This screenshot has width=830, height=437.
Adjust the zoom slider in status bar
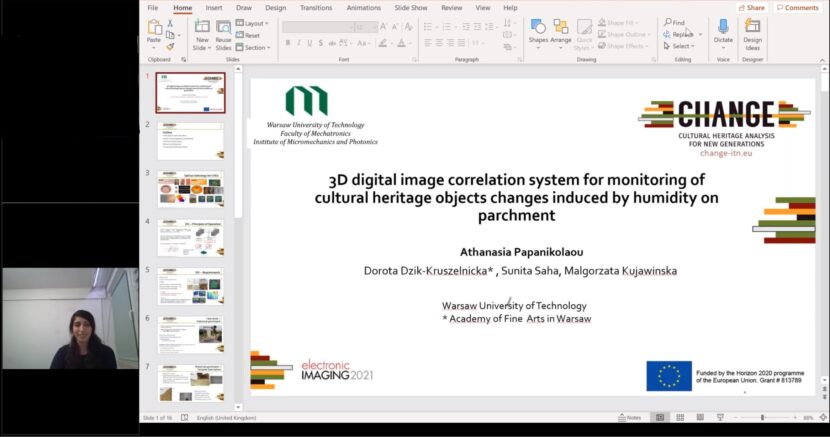point(762,417)
